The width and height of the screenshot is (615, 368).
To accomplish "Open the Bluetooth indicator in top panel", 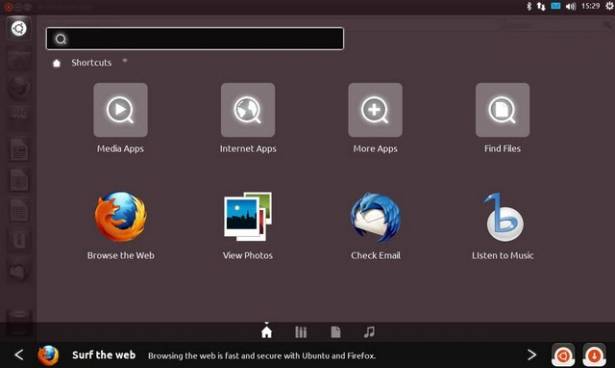I will pos(528,6).
